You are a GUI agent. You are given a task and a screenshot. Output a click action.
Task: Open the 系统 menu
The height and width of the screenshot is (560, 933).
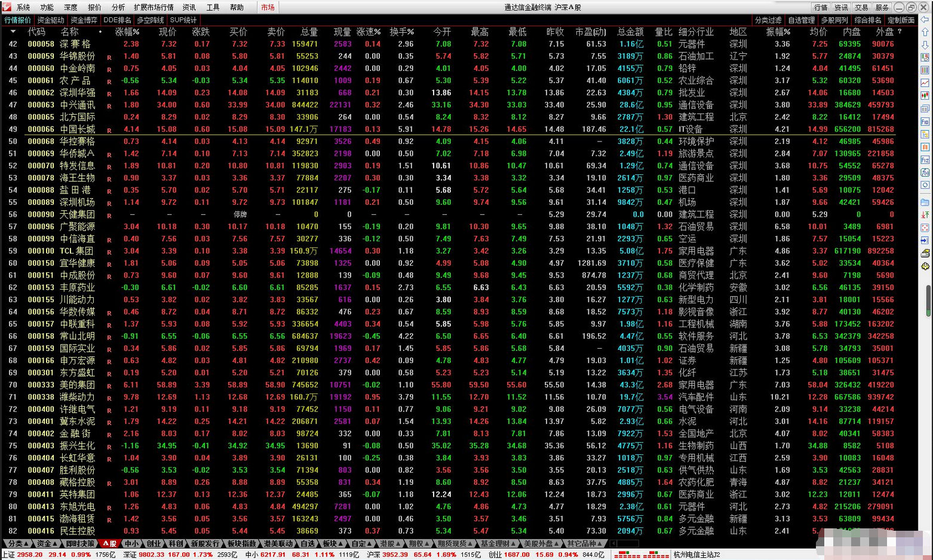pos(23,7)
